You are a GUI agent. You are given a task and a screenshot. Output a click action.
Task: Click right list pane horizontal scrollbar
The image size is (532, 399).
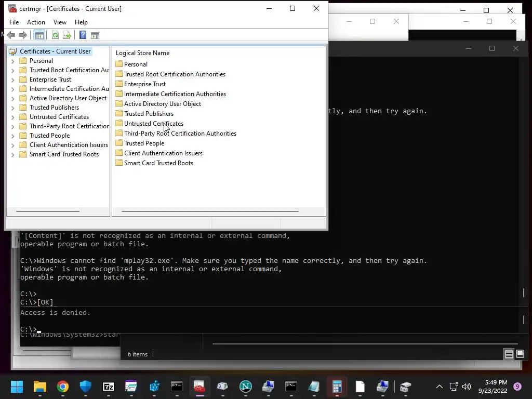[210, 211]
